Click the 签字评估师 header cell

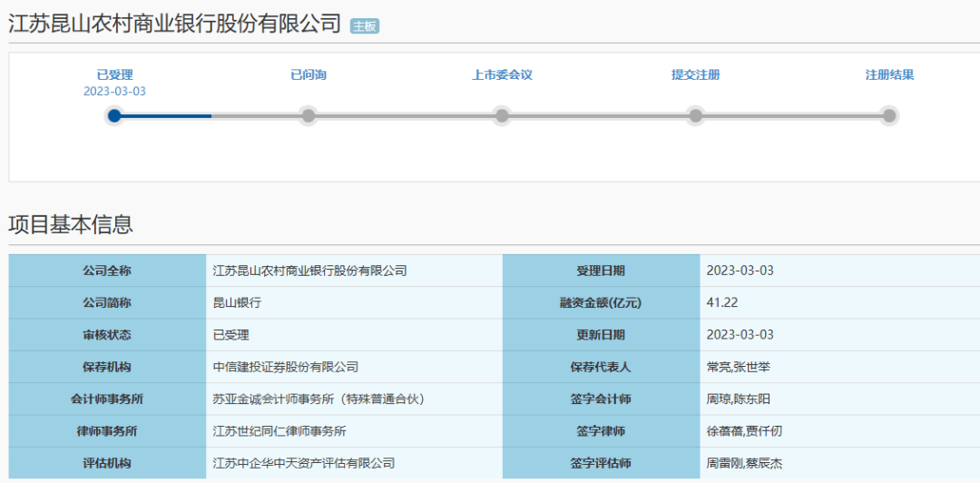tap(601, 463)
